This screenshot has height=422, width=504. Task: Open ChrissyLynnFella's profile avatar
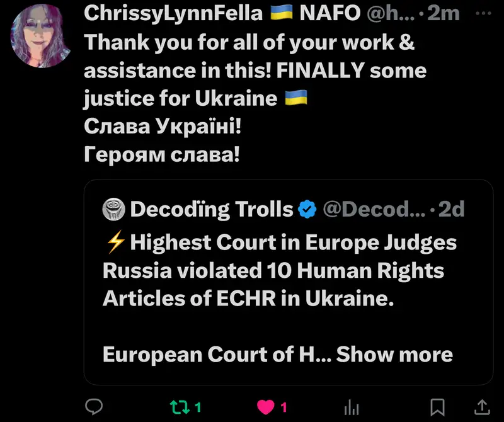click(40, 36)
